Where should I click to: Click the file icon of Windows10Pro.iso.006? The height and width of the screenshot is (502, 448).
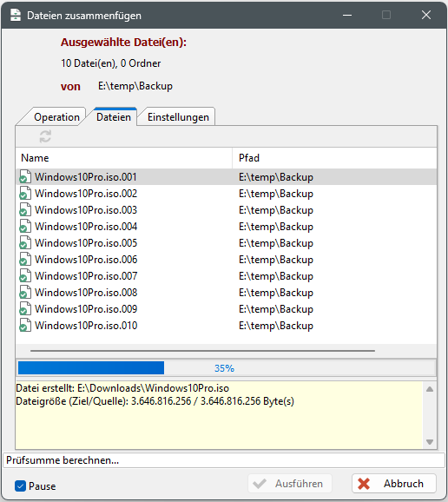[25, 260]
